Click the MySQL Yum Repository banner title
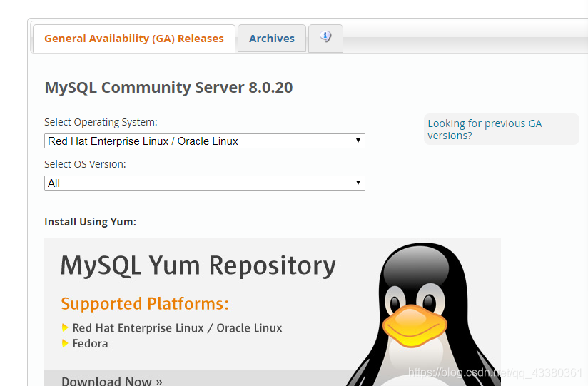The height and width of the screenshot is (386, 588). (198, 265)
